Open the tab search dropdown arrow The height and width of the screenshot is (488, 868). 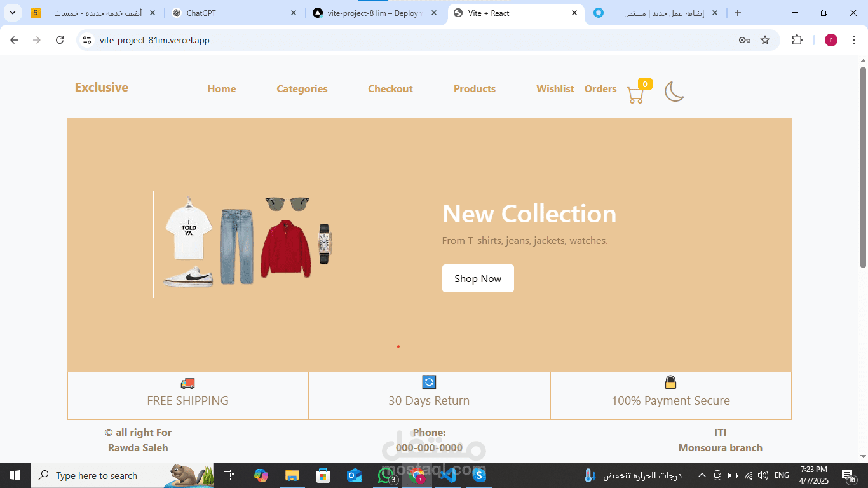[x=13, y=13]
